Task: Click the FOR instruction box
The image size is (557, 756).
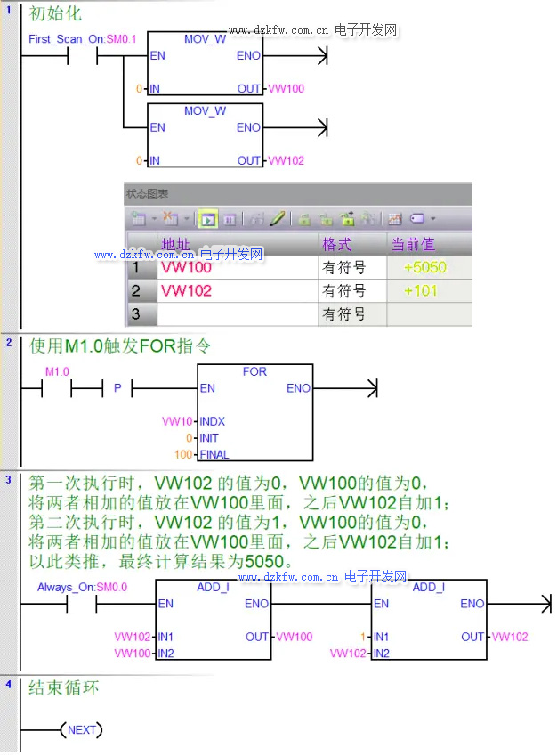Action: click(254, 412)
